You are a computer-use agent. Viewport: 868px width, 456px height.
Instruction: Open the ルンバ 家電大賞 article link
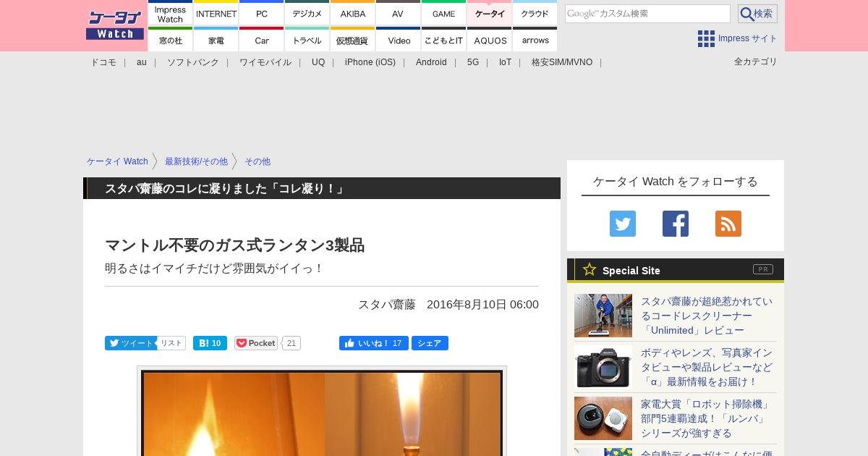pos(707,418)
